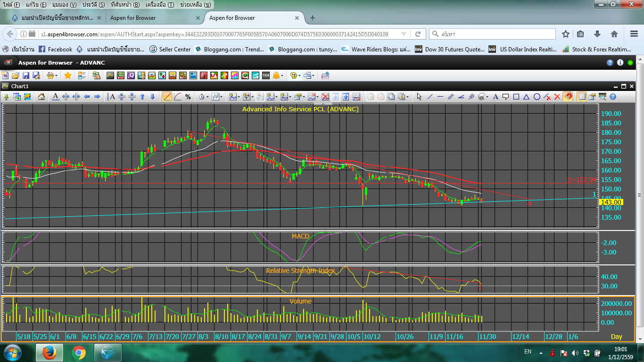This screenshot has height=362, width=644.
Task: Select the circle drawing tool
Action: click(x=537, y=97)
